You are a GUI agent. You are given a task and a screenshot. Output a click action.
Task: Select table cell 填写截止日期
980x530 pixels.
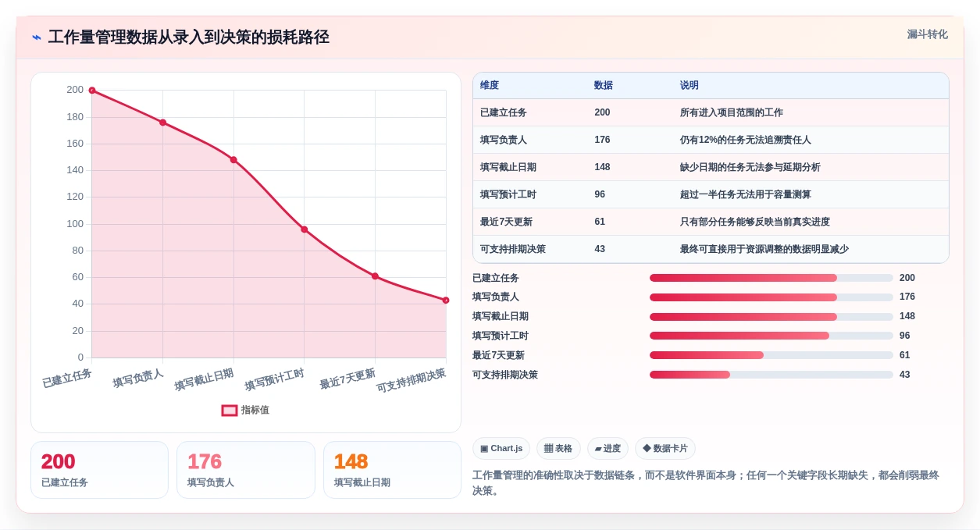pyautogui.click(x=508, y=167)
